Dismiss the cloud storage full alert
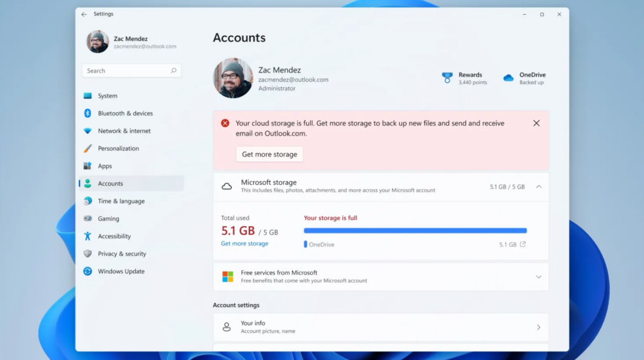The image size is (644, 360). click(x=536, y=123)
